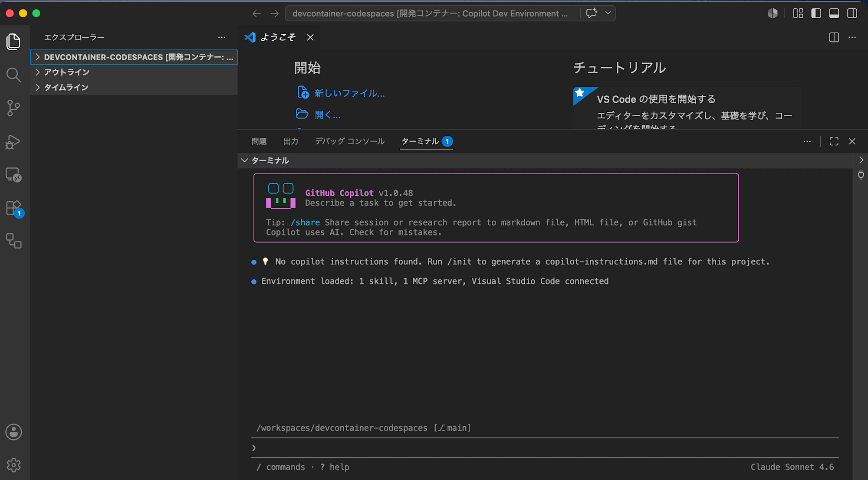The image size is (868, 480).
Task: Open Explorer views and more actions menu
Action: point(222,37)
